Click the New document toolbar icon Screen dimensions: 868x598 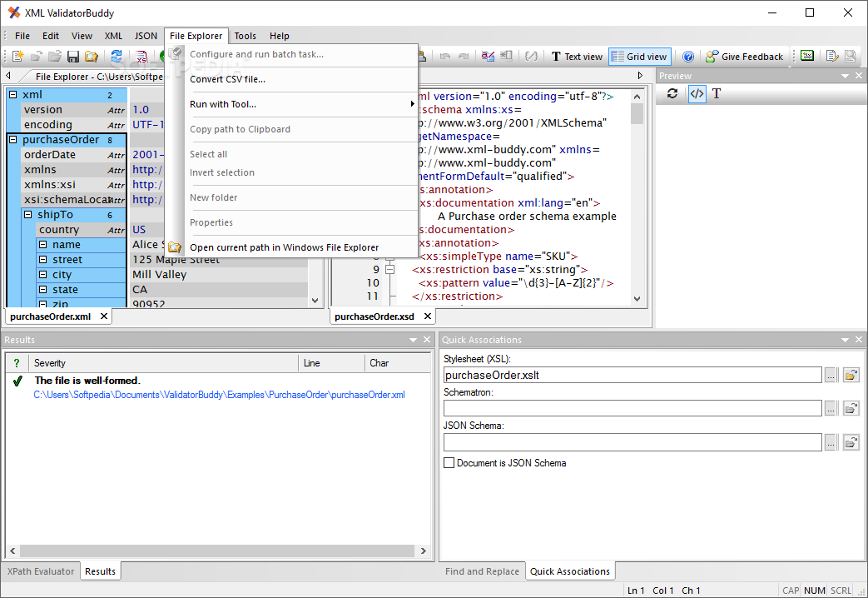click(17, 57)
